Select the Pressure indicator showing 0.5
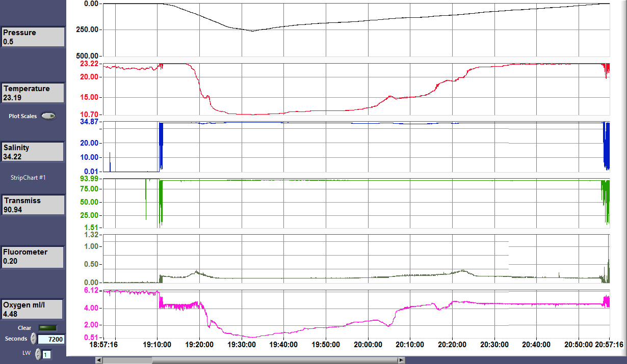627x364 pixels. pos(33,37)
